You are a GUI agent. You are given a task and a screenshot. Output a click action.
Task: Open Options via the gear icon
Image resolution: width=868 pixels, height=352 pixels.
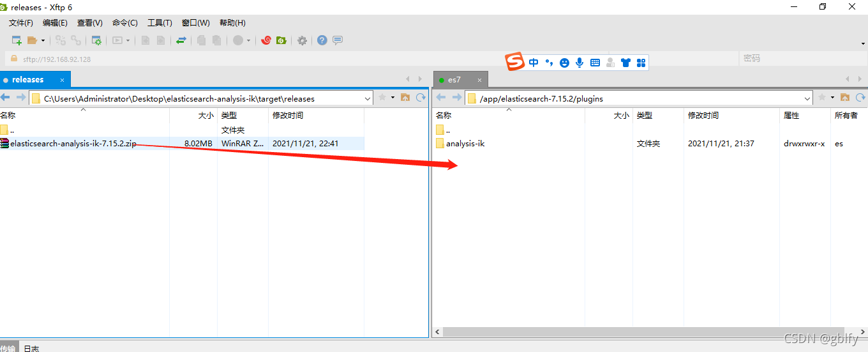pyautogui.click(x=303, y=40)
